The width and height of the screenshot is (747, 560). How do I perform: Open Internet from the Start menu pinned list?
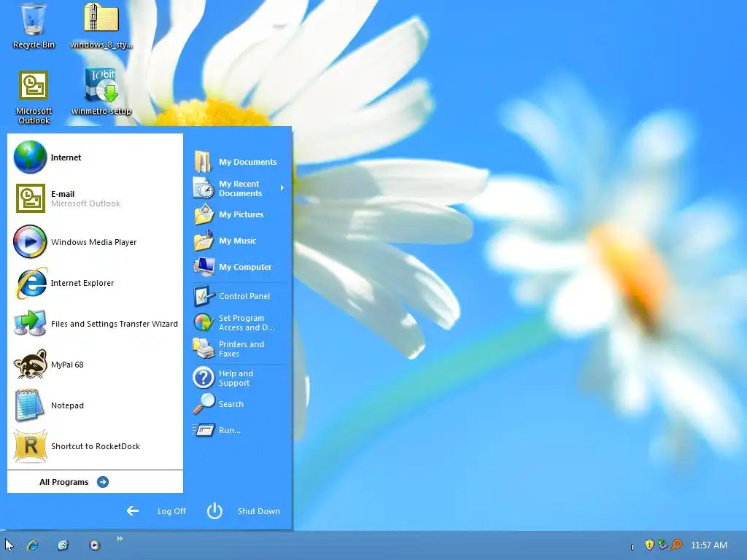click(x=96, y=157)
